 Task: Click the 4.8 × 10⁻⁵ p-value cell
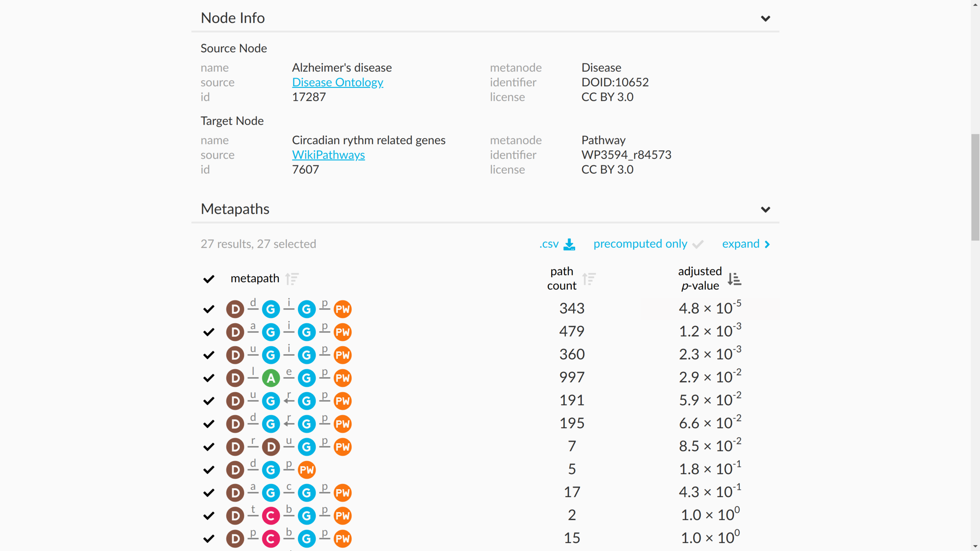click(x=710, y=308)
